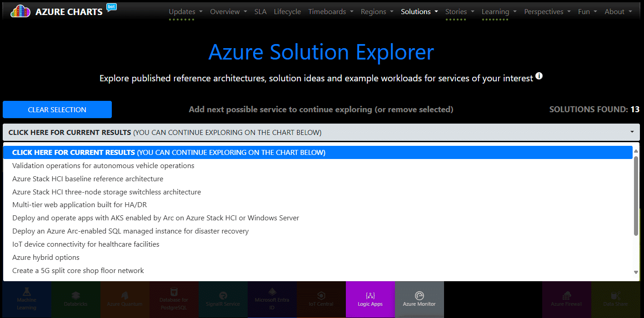Deselect the Logic Apps service
The height and width of the screenshot is (318, 644).
[370, 300]
